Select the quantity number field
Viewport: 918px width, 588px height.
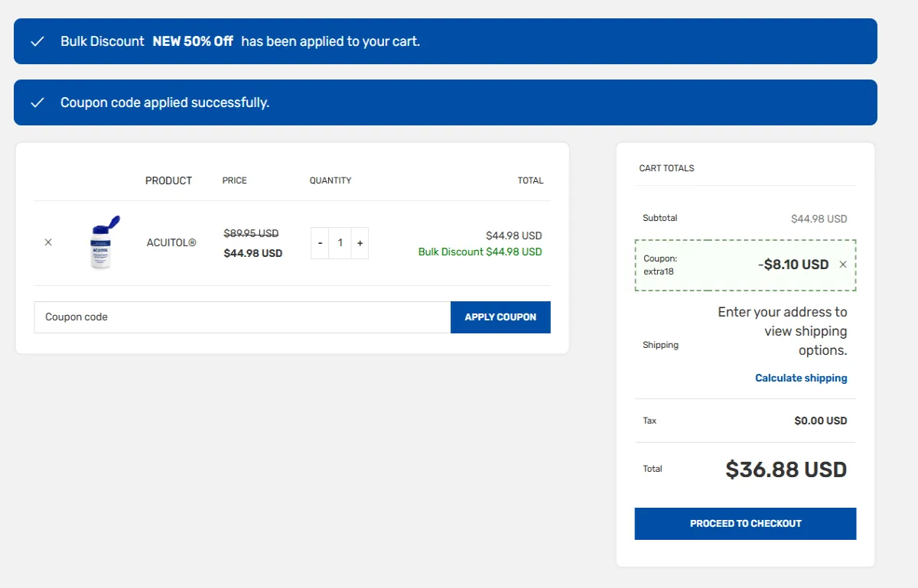pos(340,243)
